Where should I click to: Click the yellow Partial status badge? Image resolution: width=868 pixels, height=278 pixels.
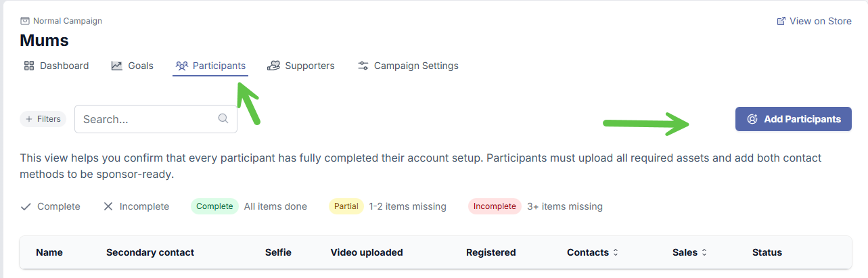tap(346, 206)
